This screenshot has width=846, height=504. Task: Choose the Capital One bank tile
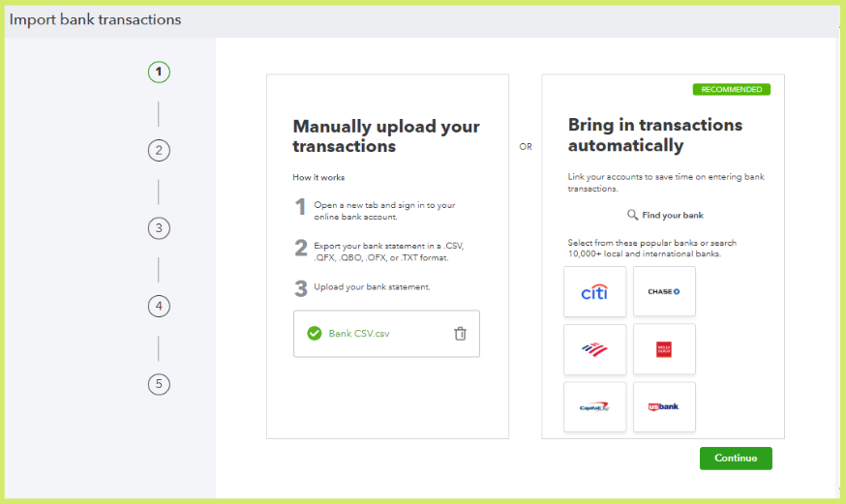pos(594,407)
